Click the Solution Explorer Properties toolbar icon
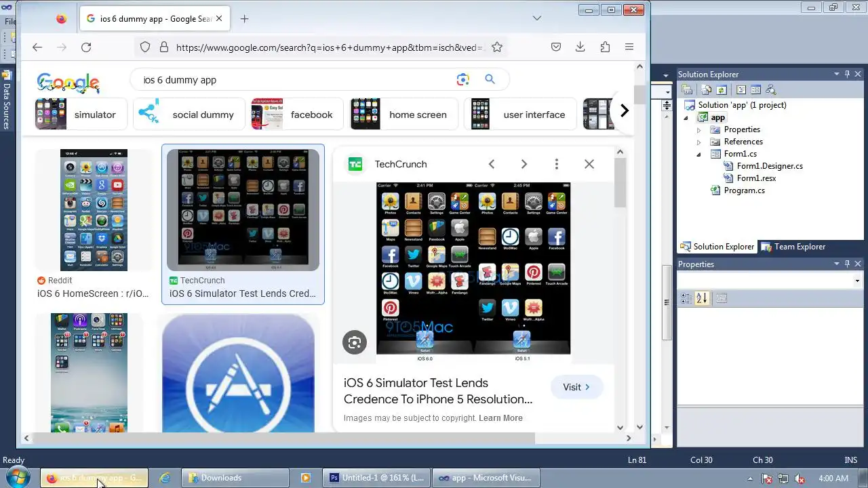 coord(687,89)
